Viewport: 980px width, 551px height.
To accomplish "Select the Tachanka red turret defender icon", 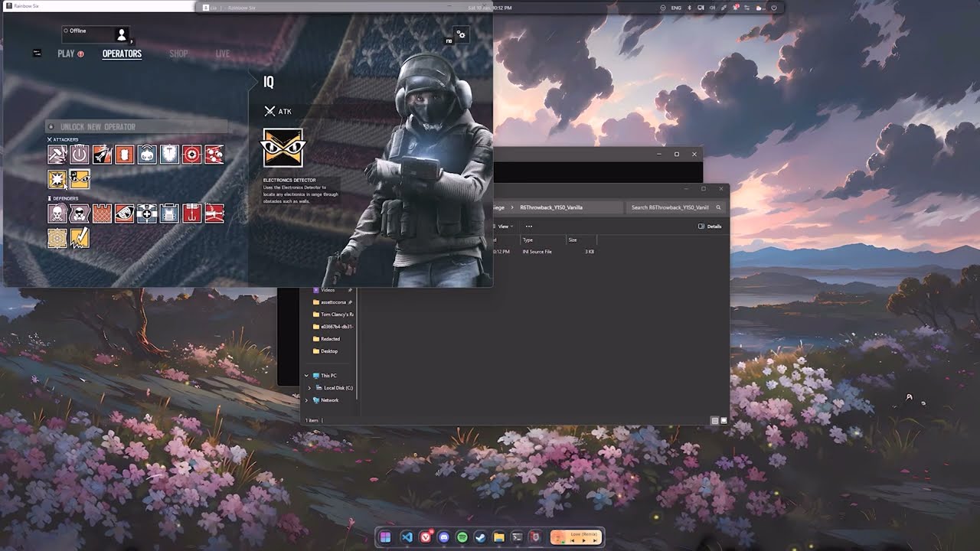I will [x=214, y=214].
